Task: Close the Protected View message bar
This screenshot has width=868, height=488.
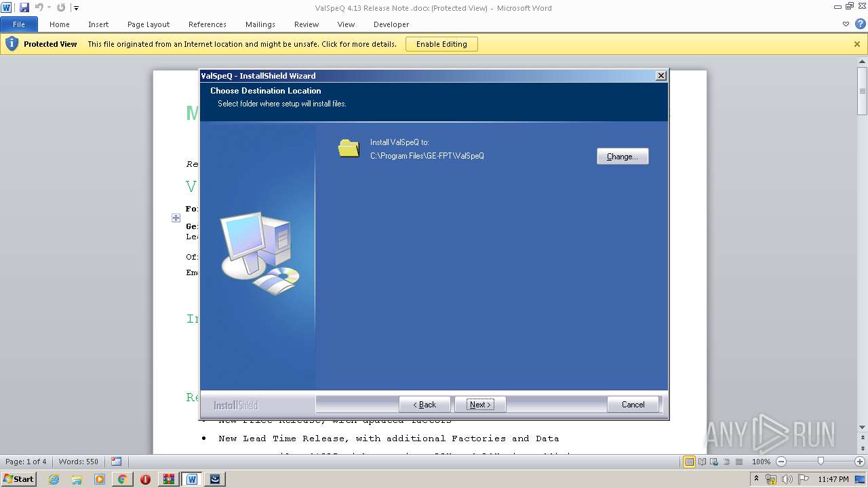Action: tap(857, 44)
